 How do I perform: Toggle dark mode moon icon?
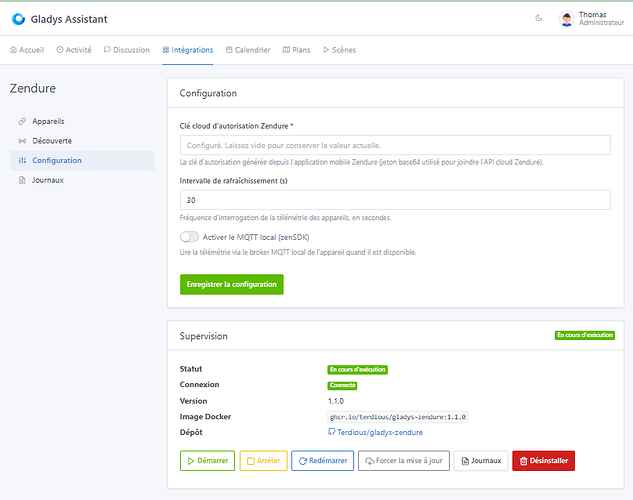pyautogui.click(x=539, y=18)
